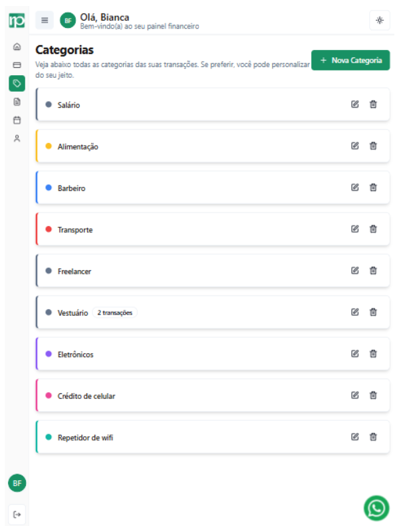Open the document report icon in sidebar
This screenshot has height=532, width=399.
point(17,102)
